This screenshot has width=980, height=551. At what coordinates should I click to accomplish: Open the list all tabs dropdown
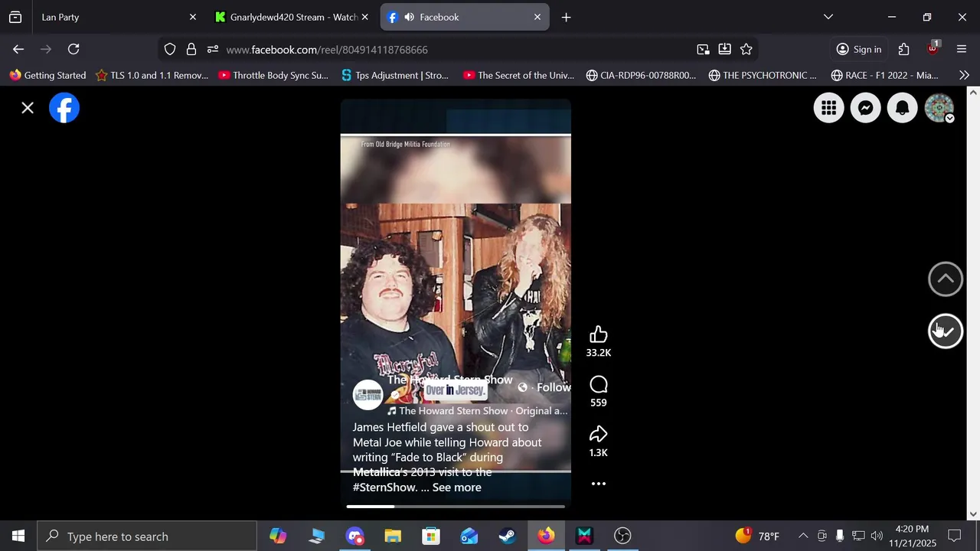pos(828,17)
